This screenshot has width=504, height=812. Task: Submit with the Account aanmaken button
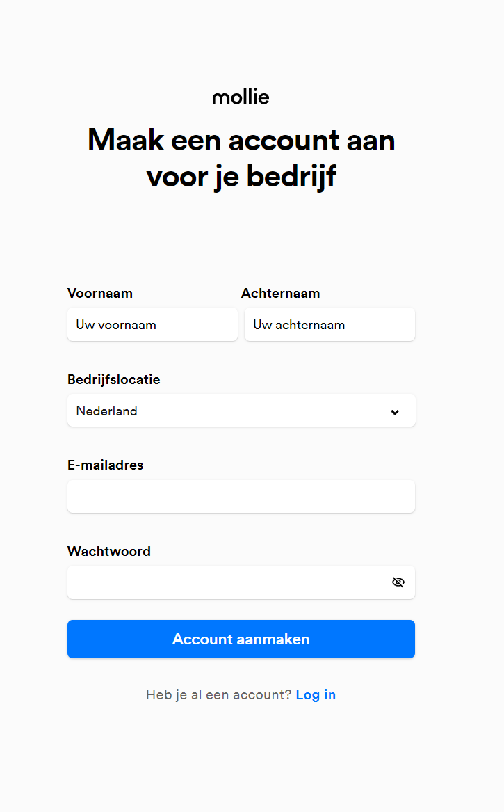tap(241, 639)
